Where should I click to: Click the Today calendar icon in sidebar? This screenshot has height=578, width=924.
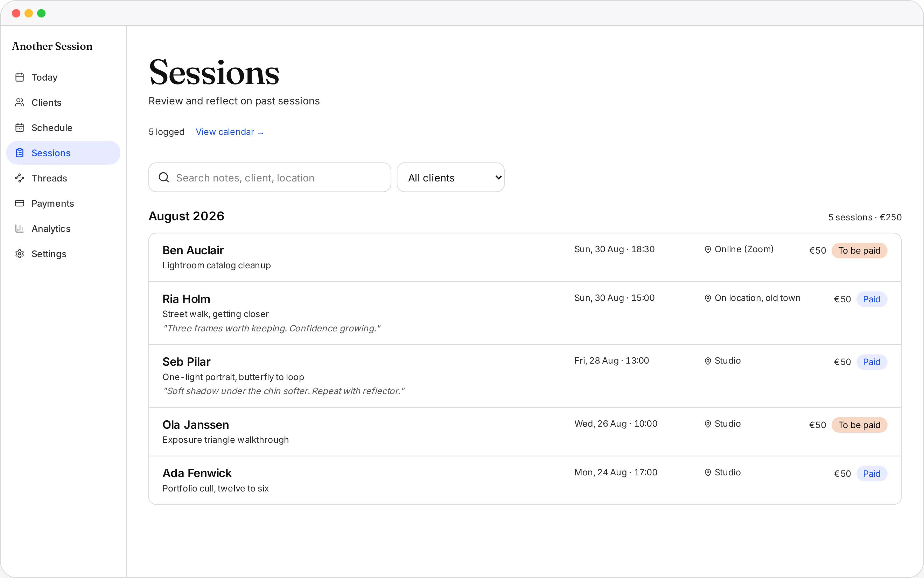tap(20, 77)
